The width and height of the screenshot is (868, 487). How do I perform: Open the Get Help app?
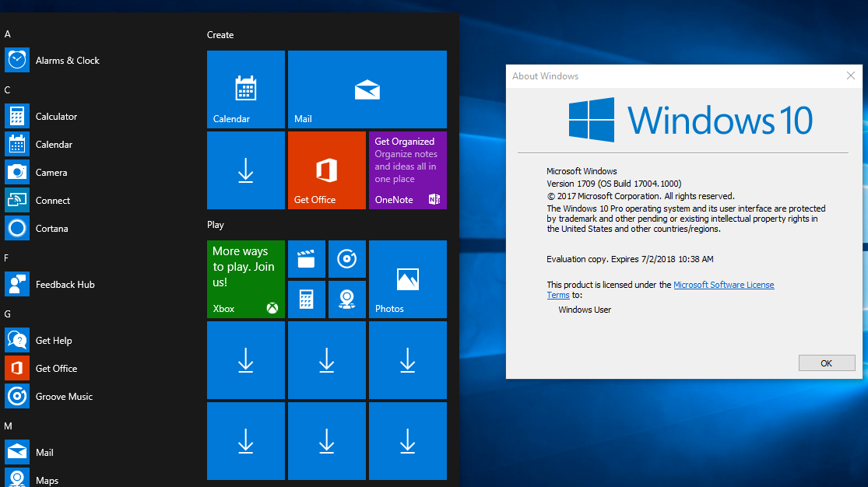tap(54, 340)
